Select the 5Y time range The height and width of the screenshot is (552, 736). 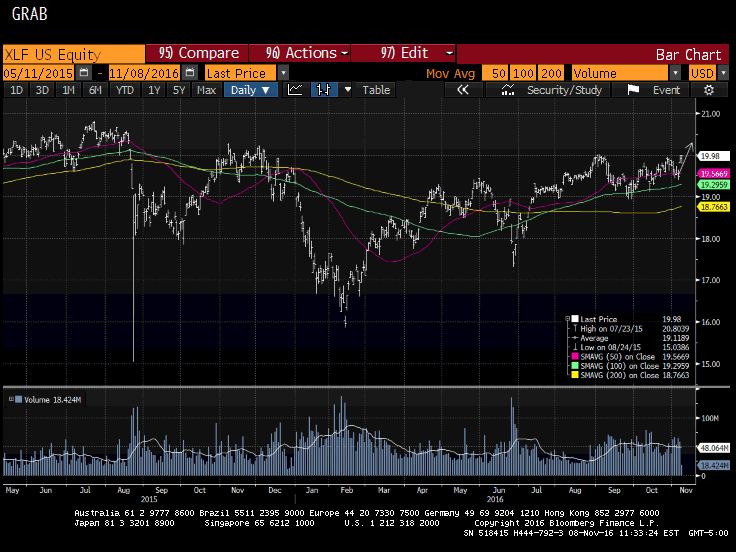coord(179,90)
